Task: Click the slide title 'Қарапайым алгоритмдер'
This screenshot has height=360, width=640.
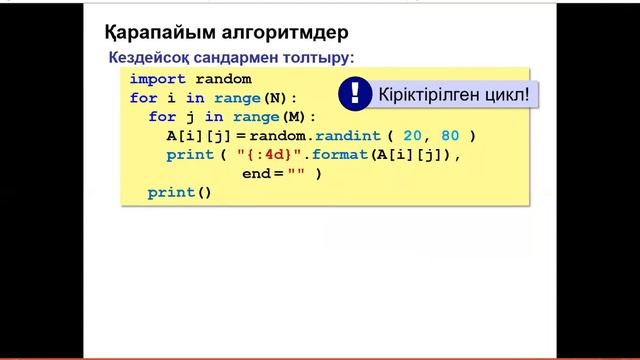Action: coord(227,32)
